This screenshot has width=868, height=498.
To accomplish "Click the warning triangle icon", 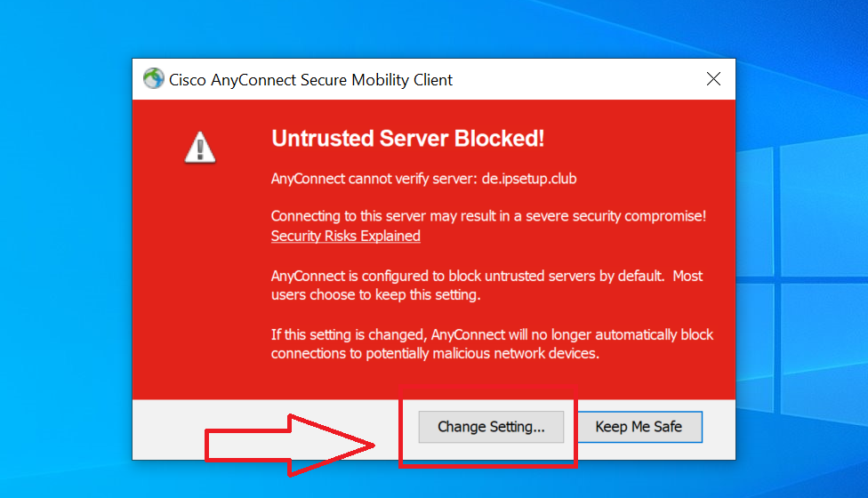I will (200, 148).
